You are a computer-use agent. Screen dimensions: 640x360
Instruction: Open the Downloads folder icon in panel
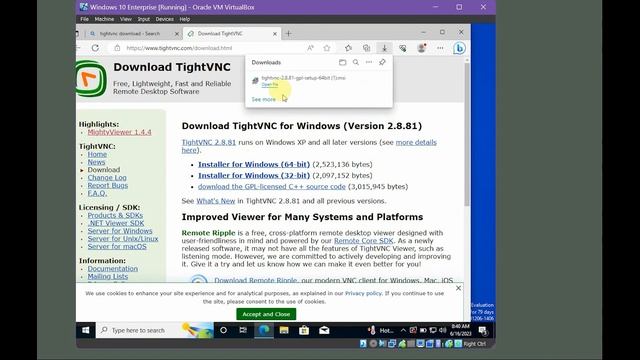tap(342, 62)
